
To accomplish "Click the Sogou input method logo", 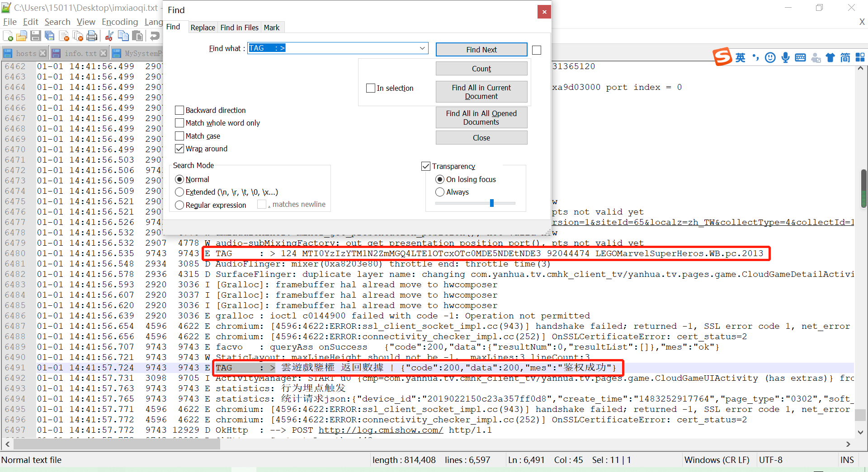I will (x=722, y=57).
